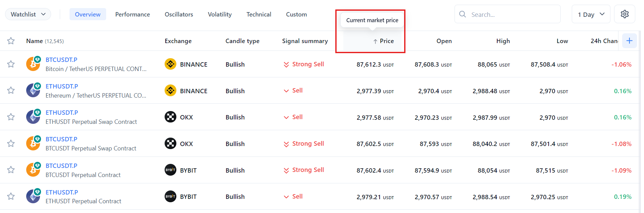Click the plus icon to add column
The image size is (644, 213).
pyautogui.click(x=629, y=41)
